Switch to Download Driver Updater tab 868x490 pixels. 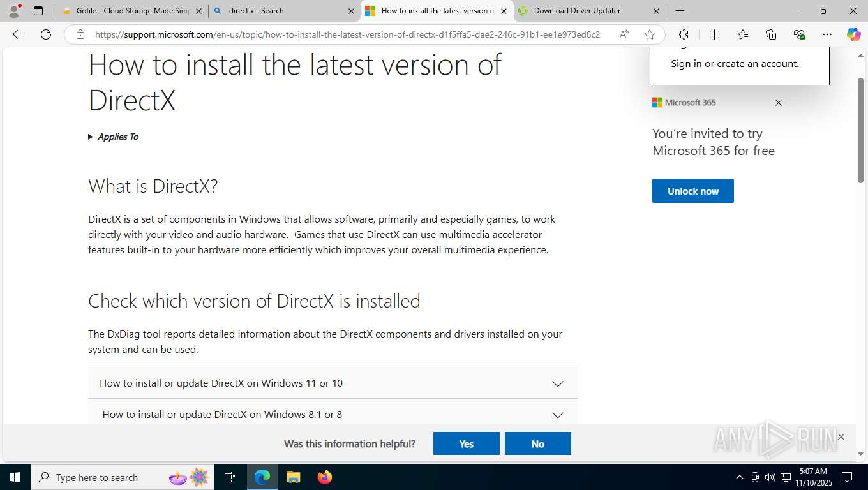(x=589, y=11)
